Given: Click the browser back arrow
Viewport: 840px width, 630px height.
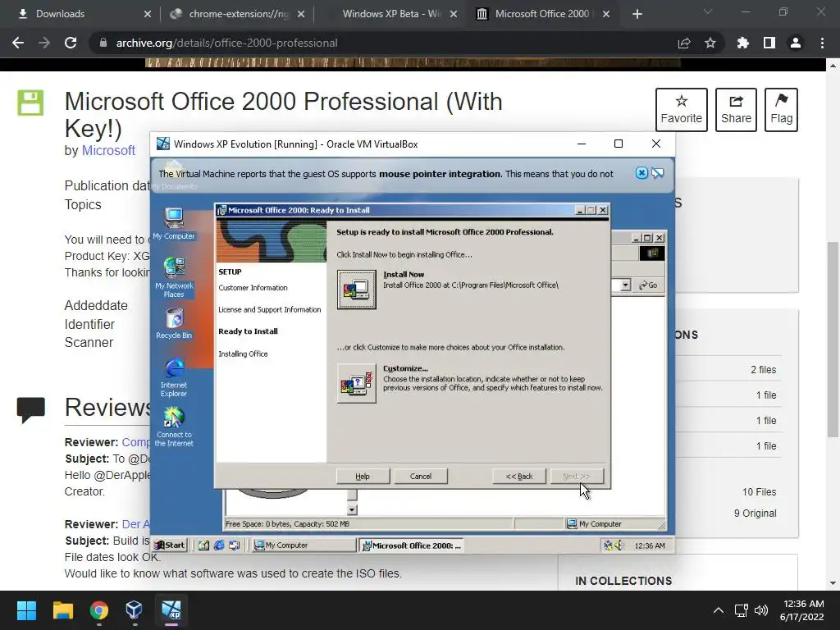Looking at the screenshot, I should 18,43.
